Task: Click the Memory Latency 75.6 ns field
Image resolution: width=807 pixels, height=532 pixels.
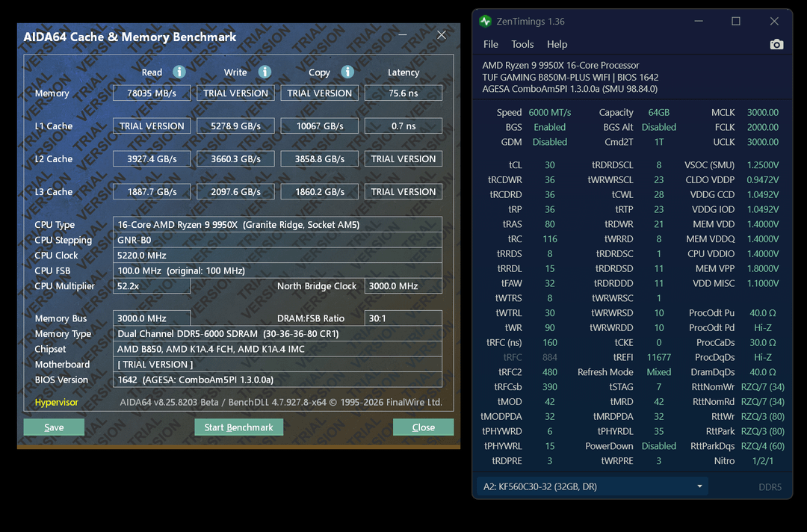Action: (x=403, y=93)
